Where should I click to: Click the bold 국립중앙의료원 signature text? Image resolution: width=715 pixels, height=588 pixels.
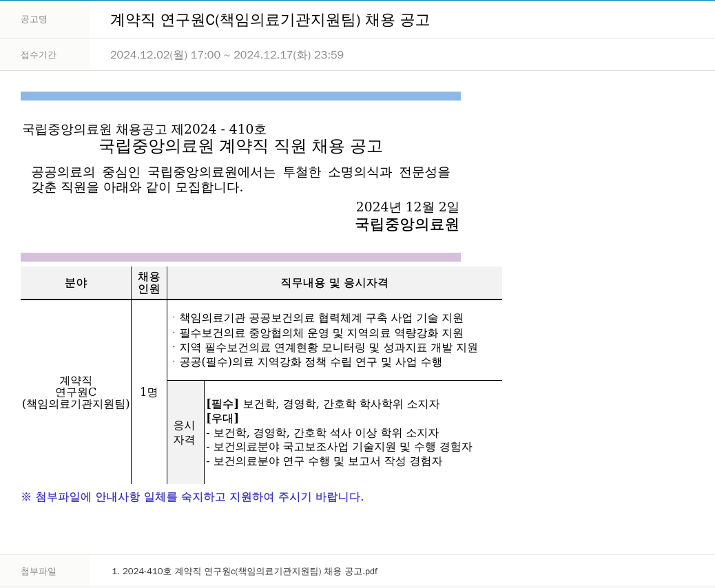pyautogui.click(x=406, y=224)
